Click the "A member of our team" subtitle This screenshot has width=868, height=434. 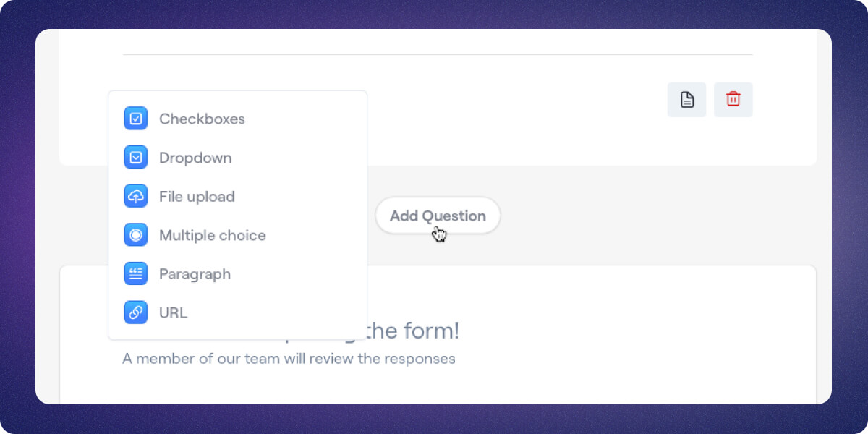289,359
